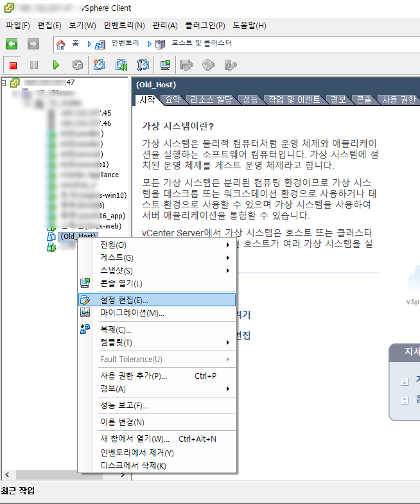Switch to the 경보 tab
The height and width of the screenshot is (504, 420).
(x=338, y=100)
